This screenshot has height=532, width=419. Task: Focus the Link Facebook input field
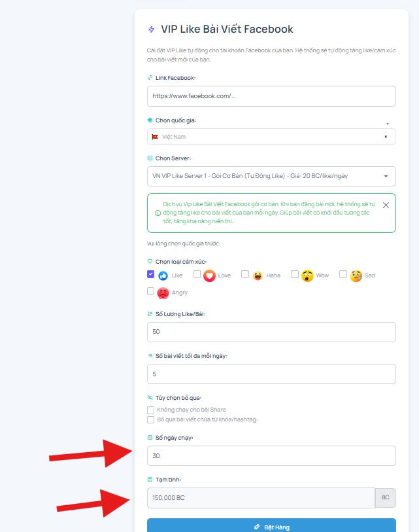271,96
